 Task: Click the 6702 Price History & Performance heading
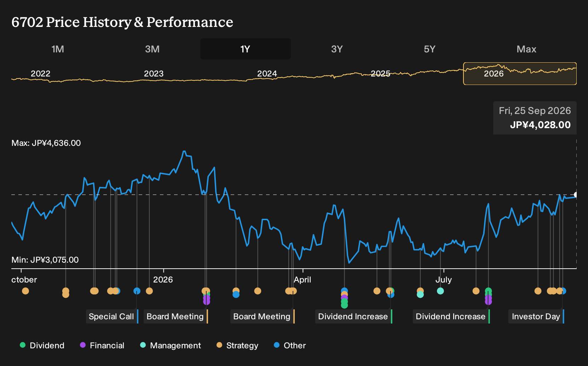coord(122,22)
